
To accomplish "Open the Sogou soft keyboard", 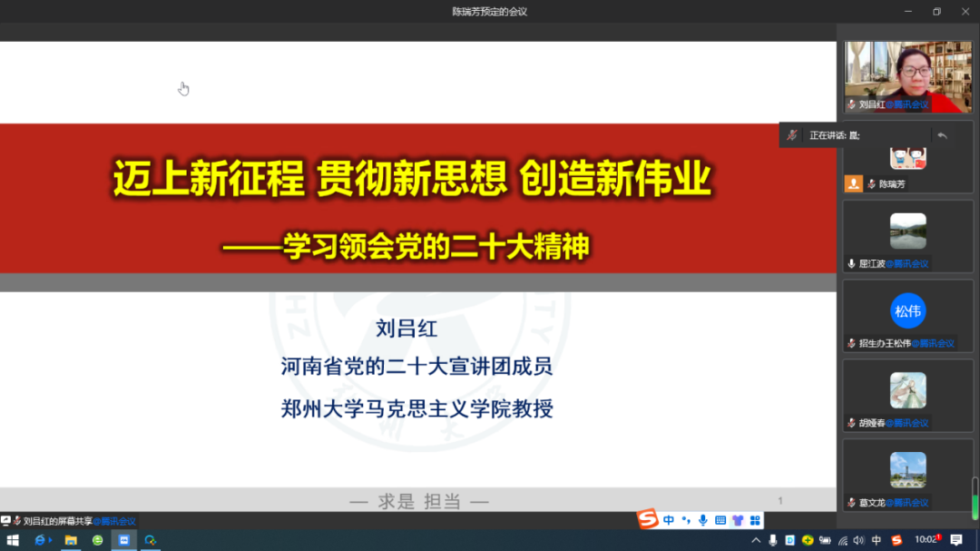I will point(720,520).
